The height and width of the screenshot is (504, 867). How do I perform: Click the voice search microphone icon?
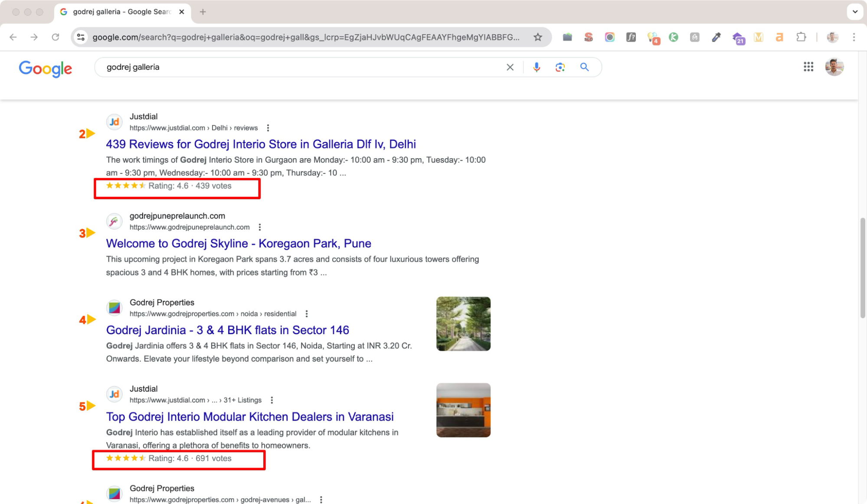pyautogui.click(x=537, y=67)
